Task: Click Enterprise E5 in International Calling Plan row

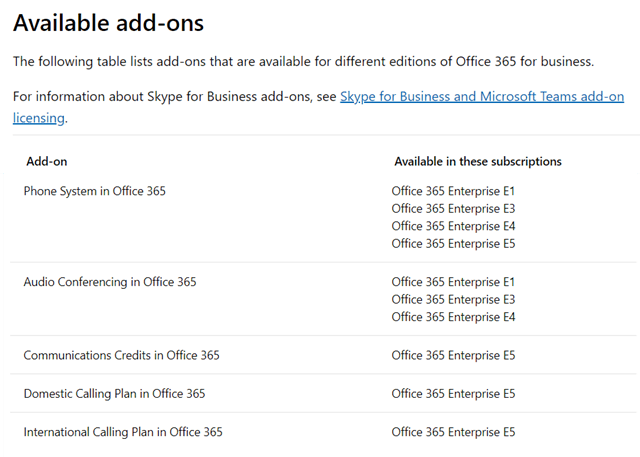Action: pos(453,432)
